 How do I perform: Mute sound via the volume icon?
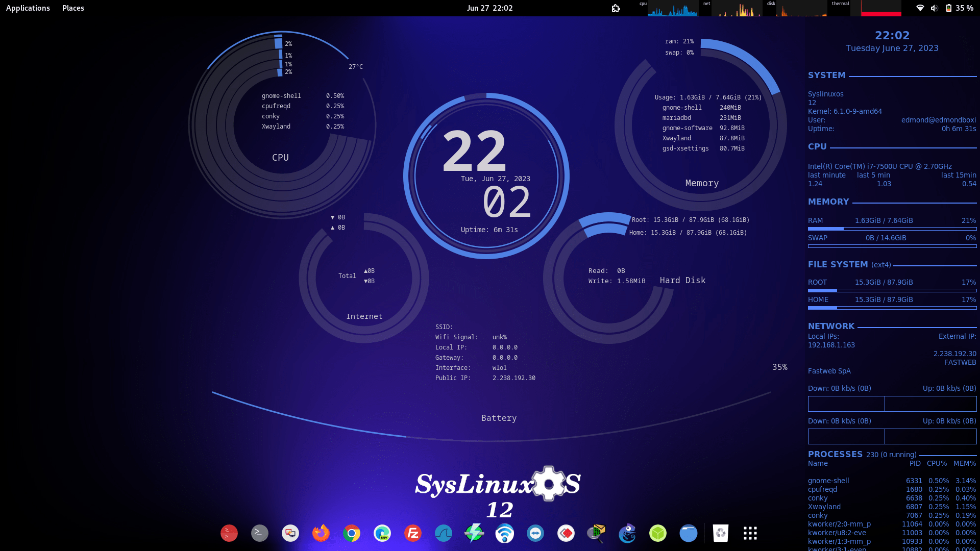click(x=934, y=8)
